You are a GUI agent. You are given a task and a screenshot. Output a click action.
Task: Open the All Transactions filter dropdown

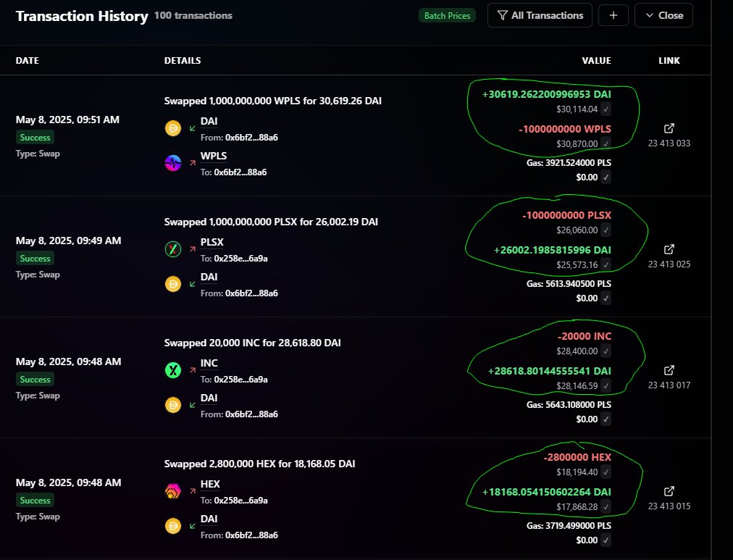pyautogui.click(x=540, y=15)
